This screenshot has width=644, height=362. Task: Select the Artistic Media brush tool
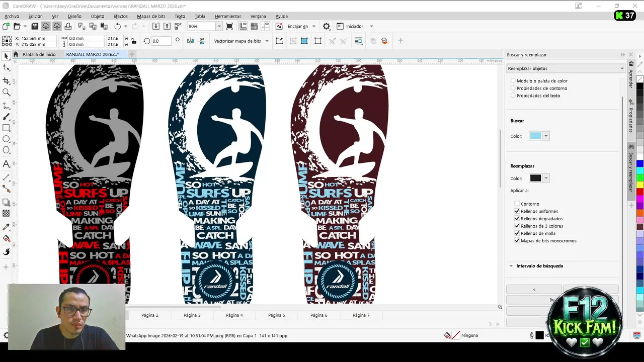(x=6, y=117)
